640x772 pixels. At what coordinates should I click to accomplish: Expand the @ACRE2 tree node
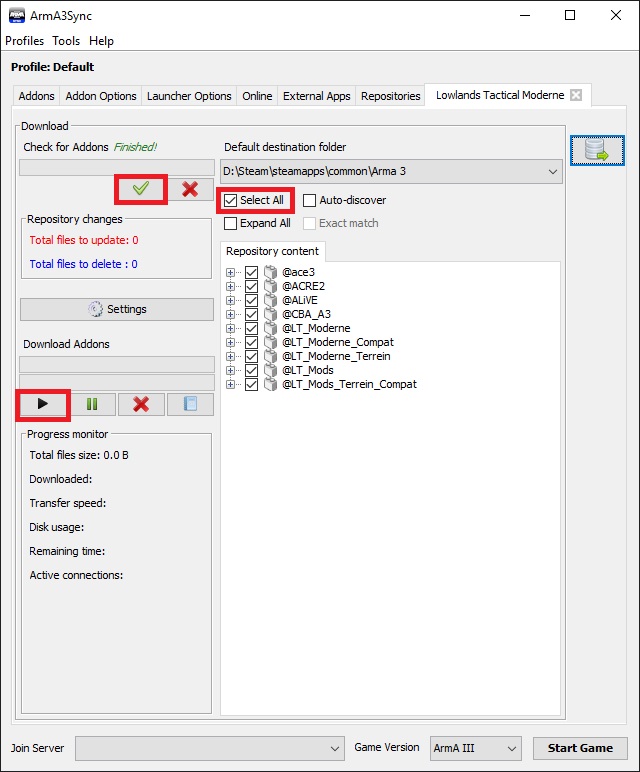pyautogui.click(x=231, y=286)
